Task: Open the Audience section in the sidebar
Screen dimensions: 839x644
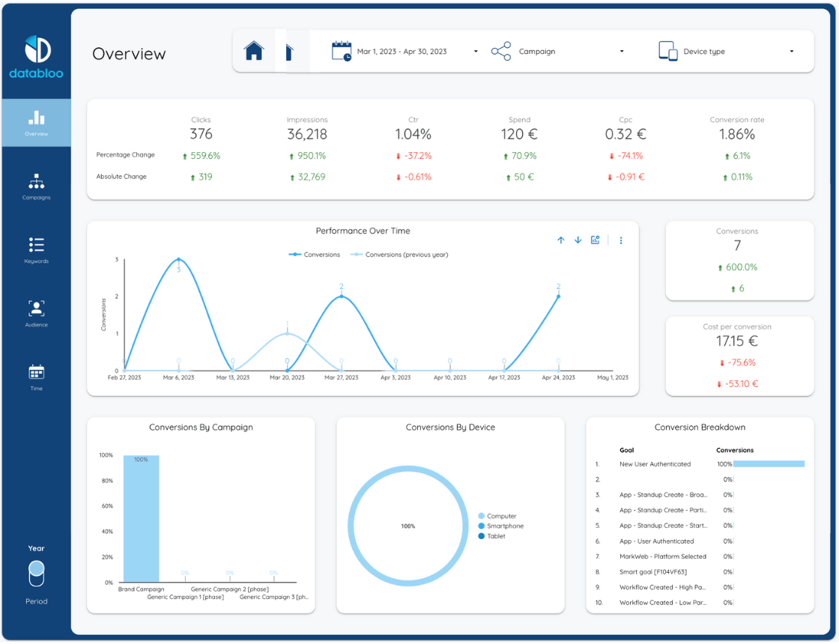Action: pyautogui.click(x=35, y=311)
